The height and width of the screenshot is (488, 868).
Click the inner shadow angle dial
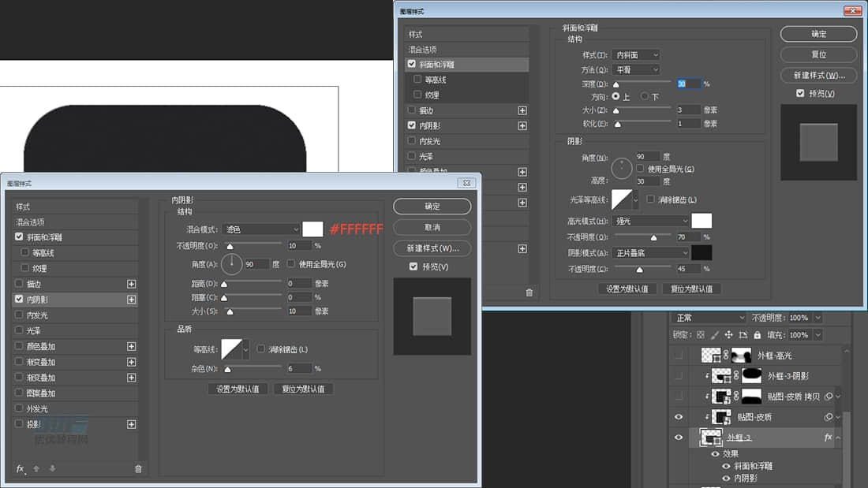(x=231, y=264)
